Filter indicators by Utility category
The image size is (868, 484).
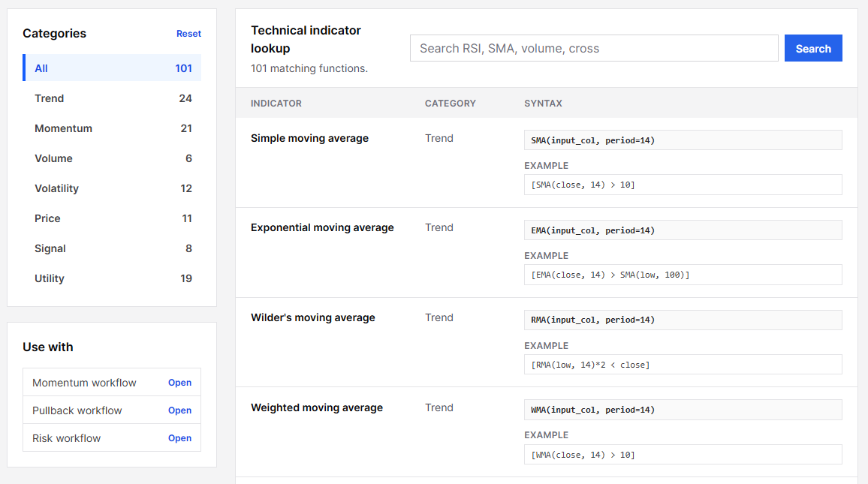tap(112, 278)
